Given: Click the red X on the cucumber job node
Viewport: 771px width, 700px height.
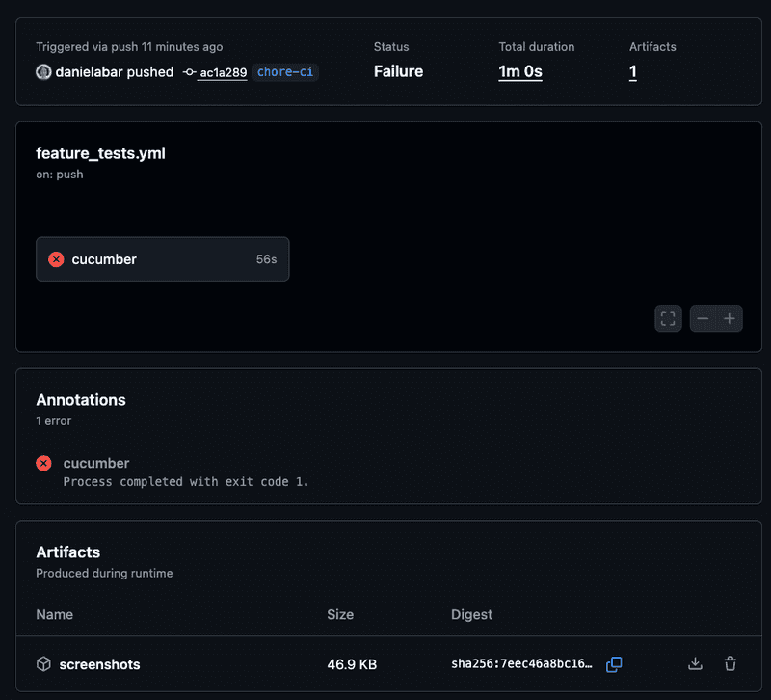Looking at the screenshot, I should [56, 259].
